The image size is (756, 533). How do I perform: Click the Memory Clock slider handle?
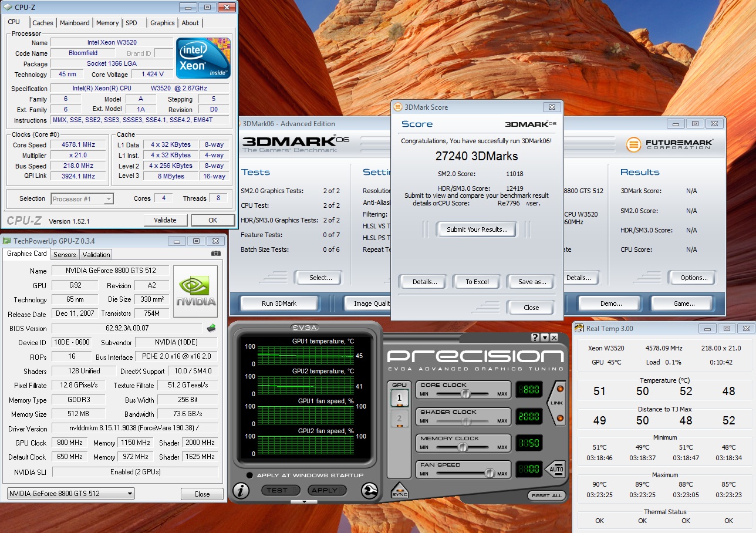[463, 447]
